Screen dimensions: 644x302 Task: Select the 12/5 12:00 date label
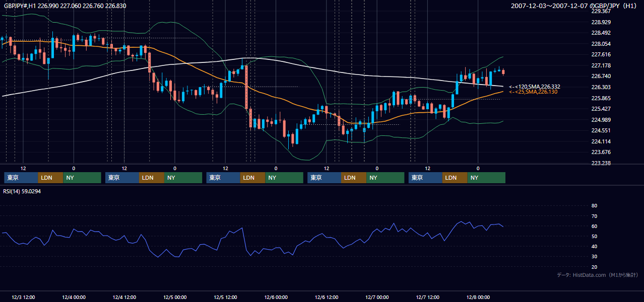point(225,297)
